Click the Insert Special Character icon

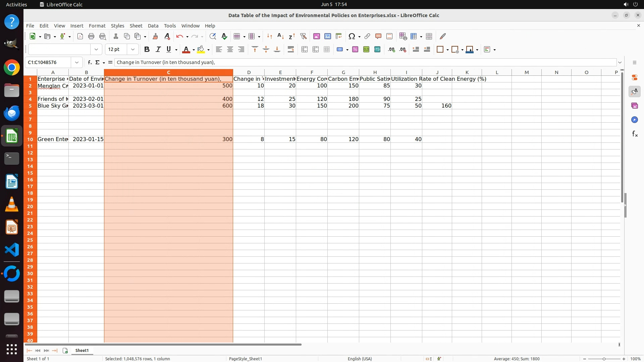(352, 36)
